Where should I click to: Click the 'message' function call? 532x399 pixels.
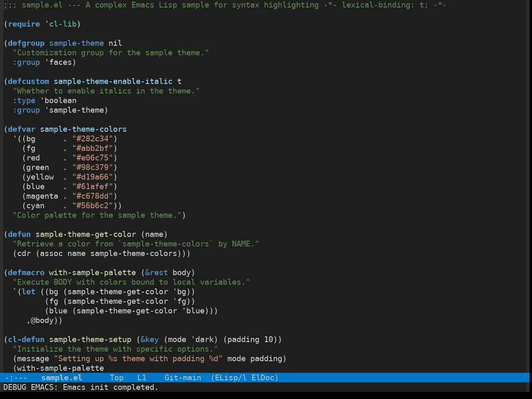[x=33, y=358]
